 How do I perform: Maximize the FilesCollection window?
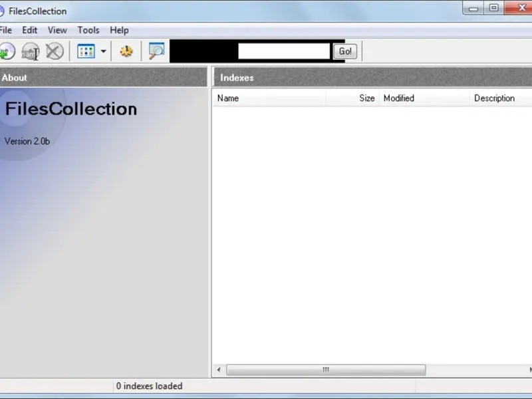click(494, 8)
